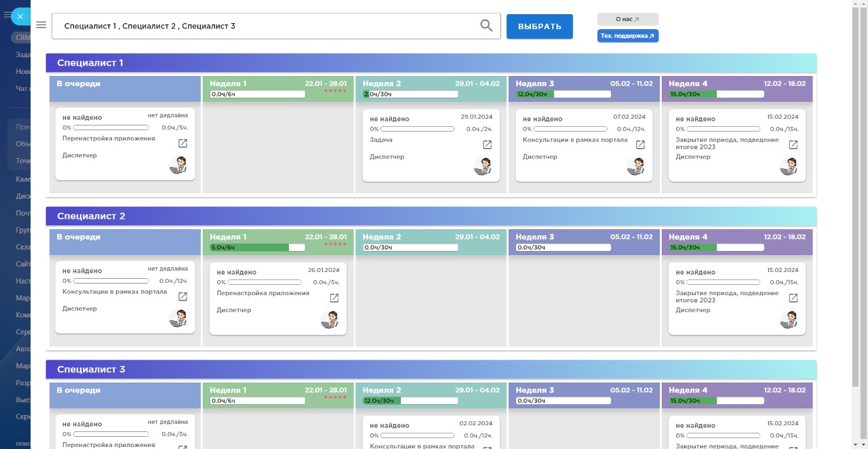The height and width of the screenshot is (449, 868).
Task: Click Консультации в рамках портала in Специалист 1 Неделя 3
Action: coord(575,140)
